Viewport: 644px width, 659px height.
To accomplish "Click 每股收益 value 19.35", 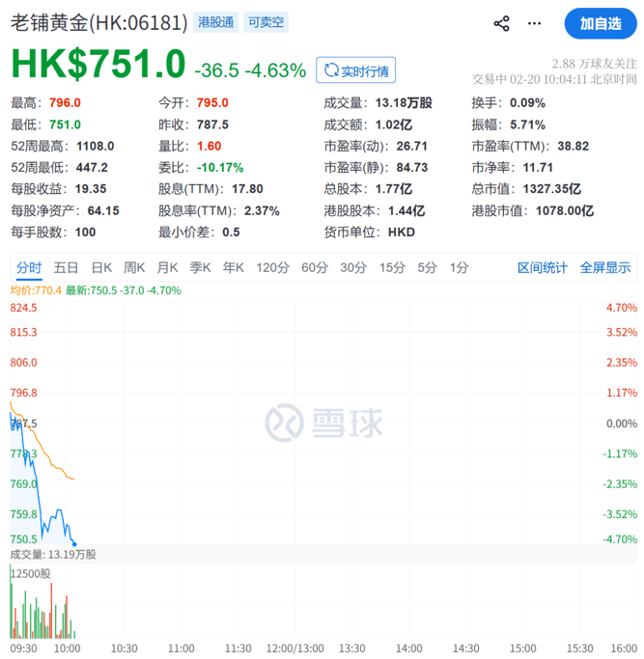I will (91, 189).
